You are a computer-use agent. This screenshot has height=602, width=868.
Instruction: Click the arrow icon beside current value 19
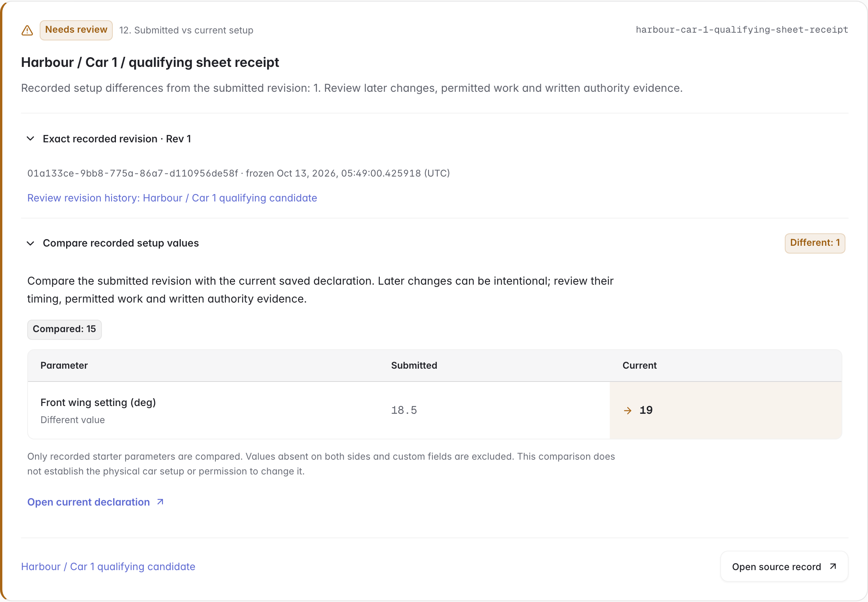628,411
